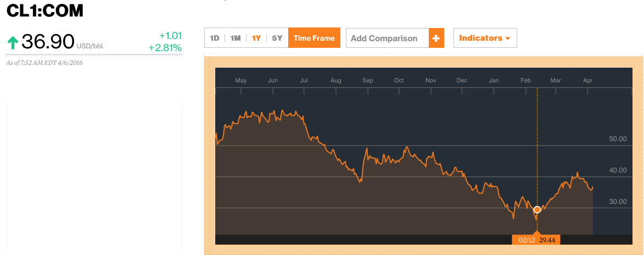Image resolution: width=644 pixels, height=255 pixels.
Task: Click the orange plus icon beside Add Comparison
Action: point(436,38)
